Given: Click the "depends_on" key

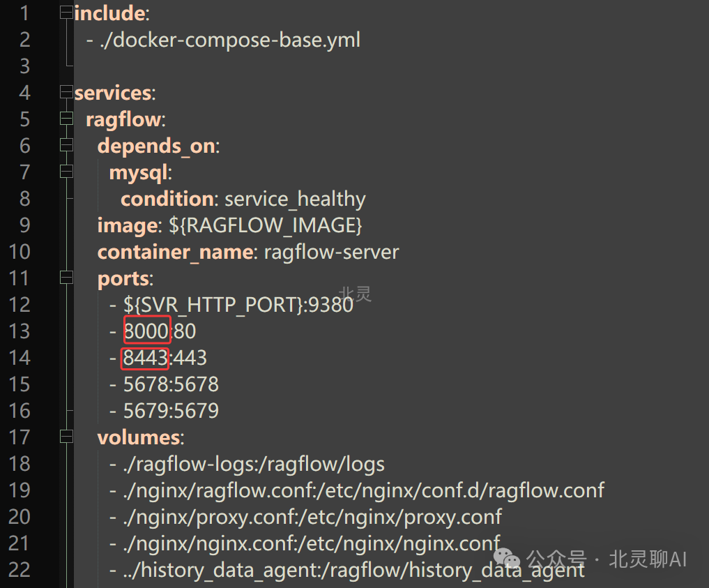Looking at the screenshot, I should tap(156, 146).
